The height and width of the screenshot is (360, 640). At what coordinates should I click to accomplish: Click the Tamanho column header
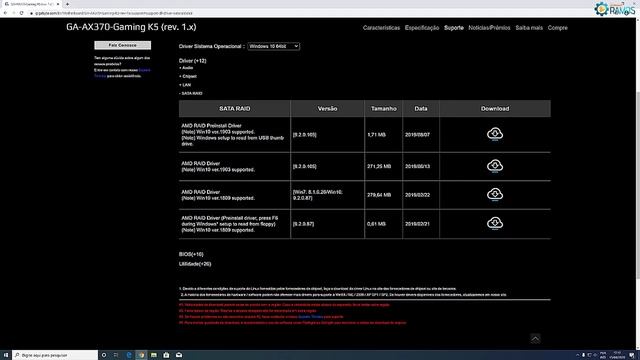coord(383,109)
